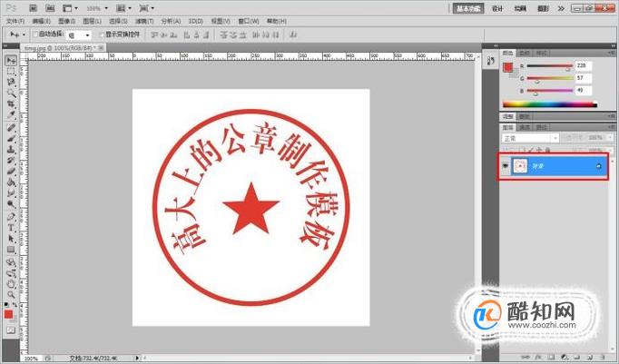Enable the 自动选择 checkbox

click(x=36, y=34)
